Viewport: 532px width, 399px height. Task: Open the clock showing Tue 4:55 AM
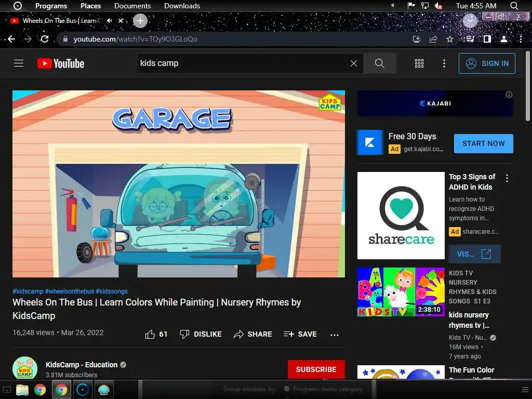476,6
